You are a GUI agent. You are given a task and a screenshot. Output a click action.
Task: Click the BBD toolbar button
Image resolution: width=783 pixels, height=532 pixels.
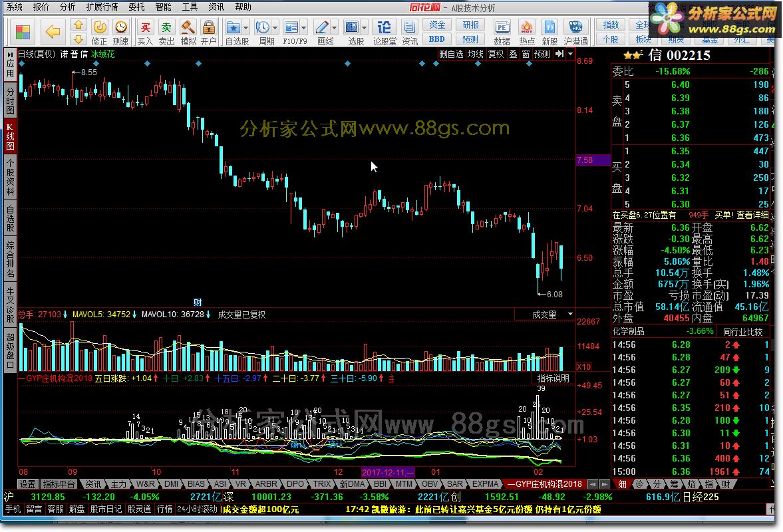437,39
